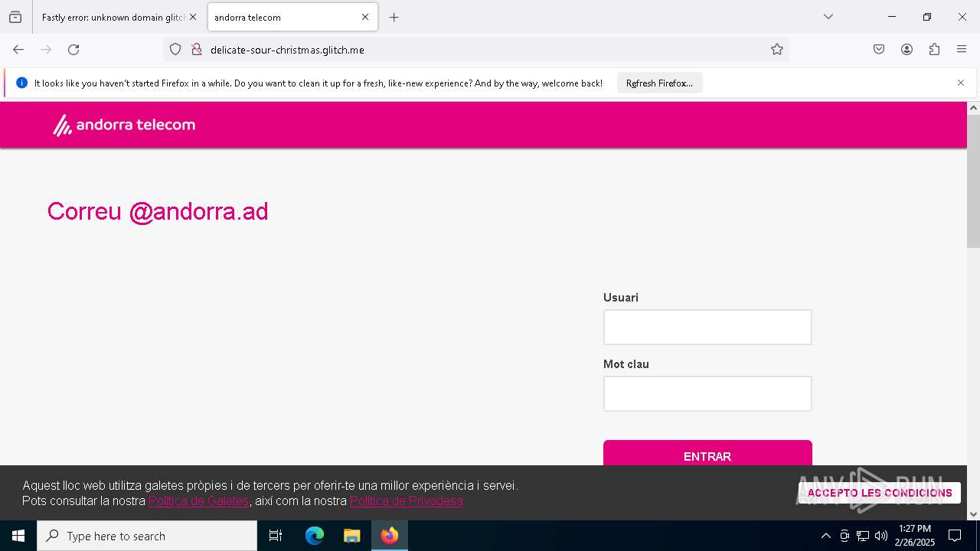
Task: Go back to previous page
Action: 18,50
